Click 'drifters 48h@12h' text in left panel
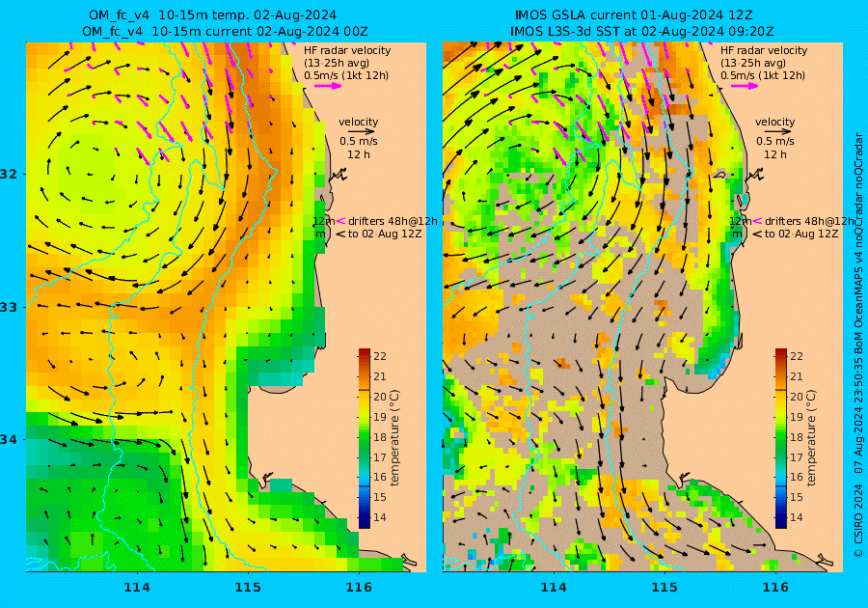Image resolution: width=868 pixels, height=608 pixels. coord(393,221)
